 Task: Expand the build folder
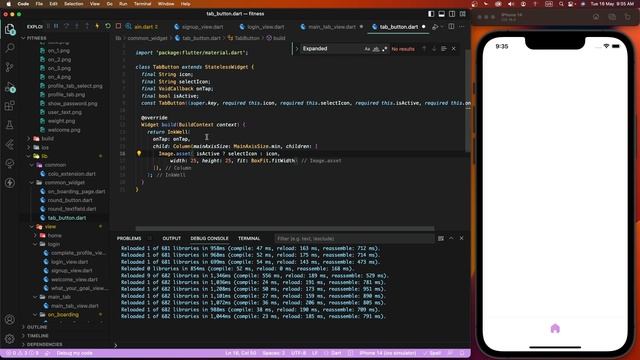(x=47, y=139)
